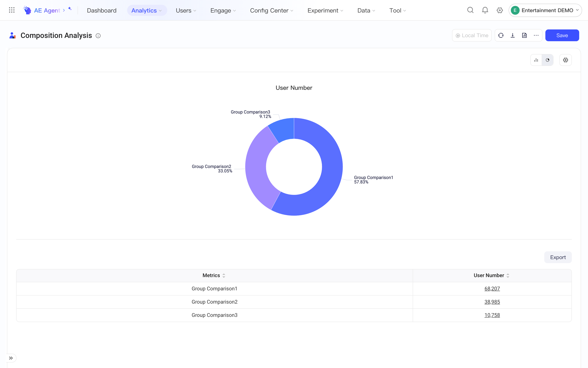The height and width of the screenshot is (368, 588).
Task: Click the AE Agent sparkle icon
Action: click(x=70, y=9)
